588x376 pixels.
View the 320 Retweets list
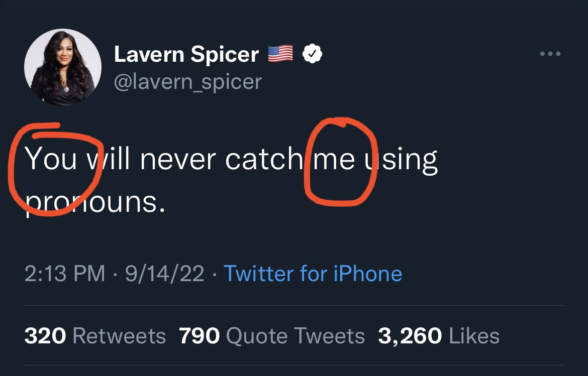[x=95, y=335]
